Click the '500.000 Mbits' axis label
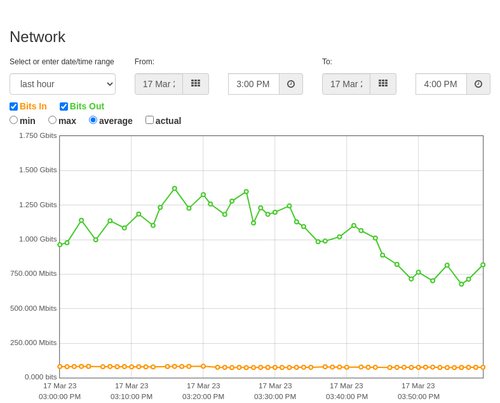This screenshot has height=403, width=500. [33, 308]
